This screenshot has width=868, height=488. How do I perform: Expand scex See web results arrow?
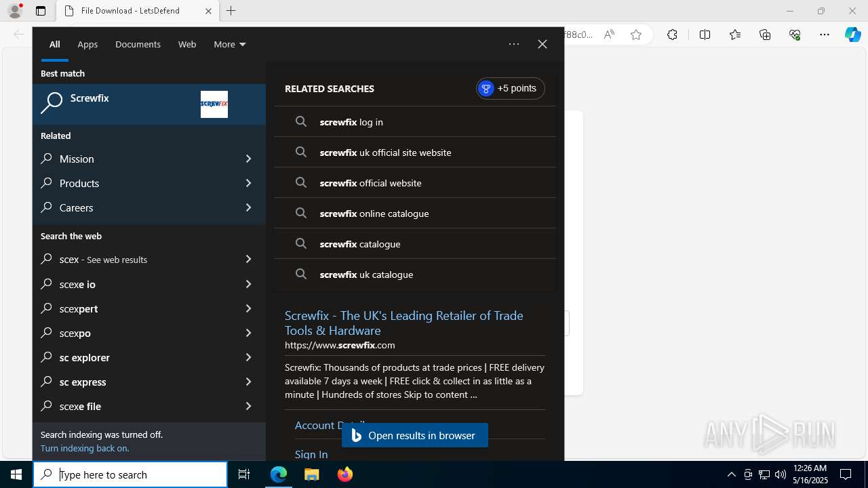tap(248, 259)
